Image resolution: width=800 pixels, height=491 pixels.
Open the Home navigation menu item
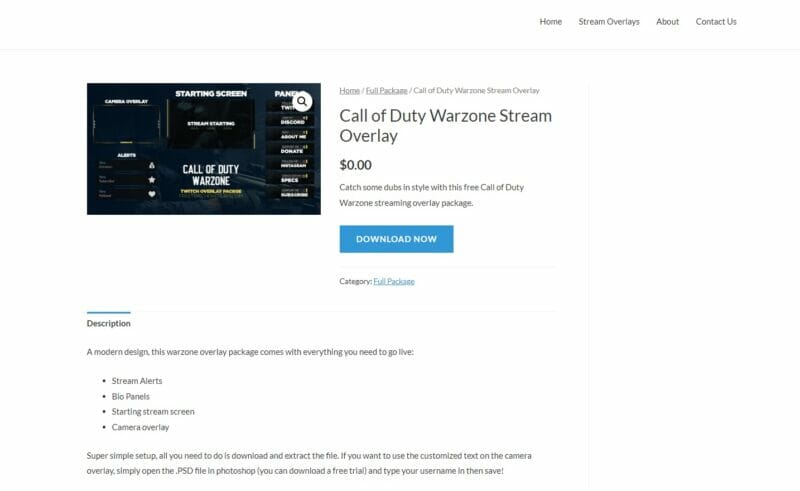point(551,21)
